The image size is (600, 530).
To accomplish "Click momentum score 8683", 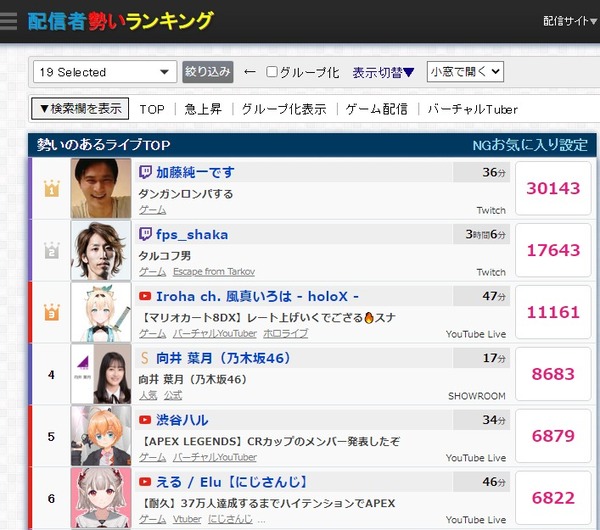I will click(x=553, y=374).
